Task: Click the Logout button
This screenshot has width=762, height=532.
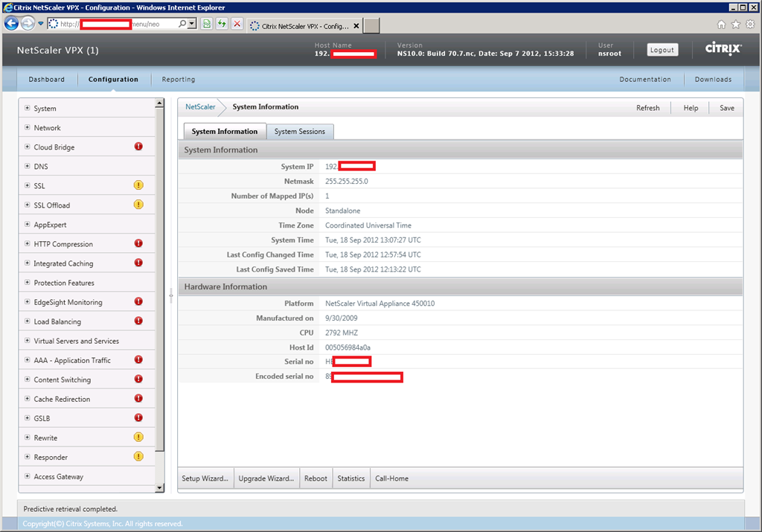Action: pos(662,50)
